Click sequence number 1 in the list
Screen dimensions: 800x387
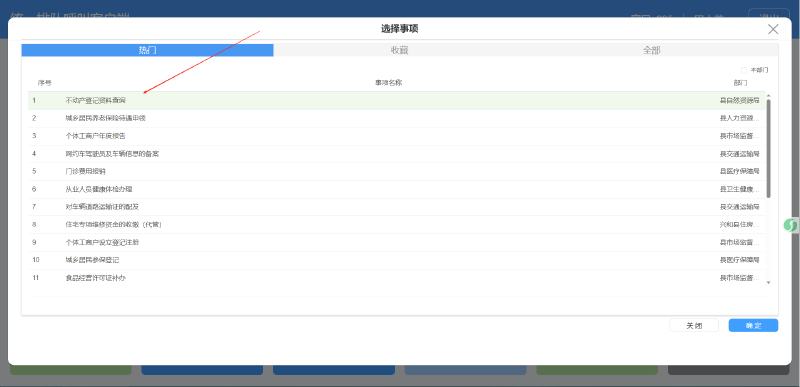34,100
